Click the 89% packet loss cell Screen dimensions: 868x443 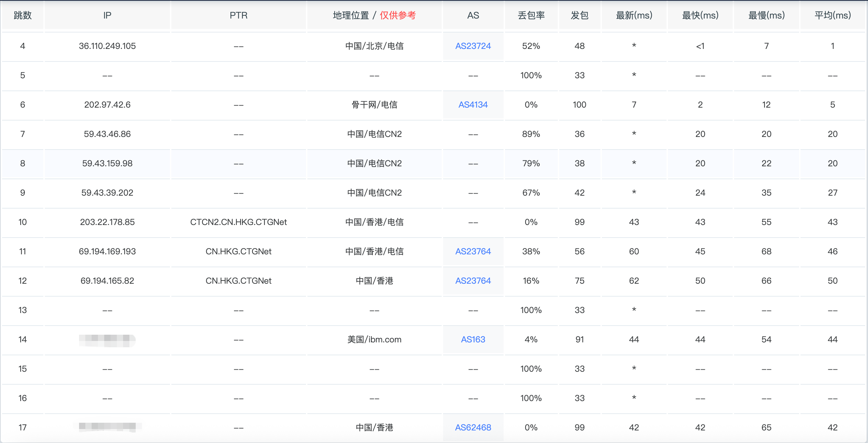(x=531, y=134)
